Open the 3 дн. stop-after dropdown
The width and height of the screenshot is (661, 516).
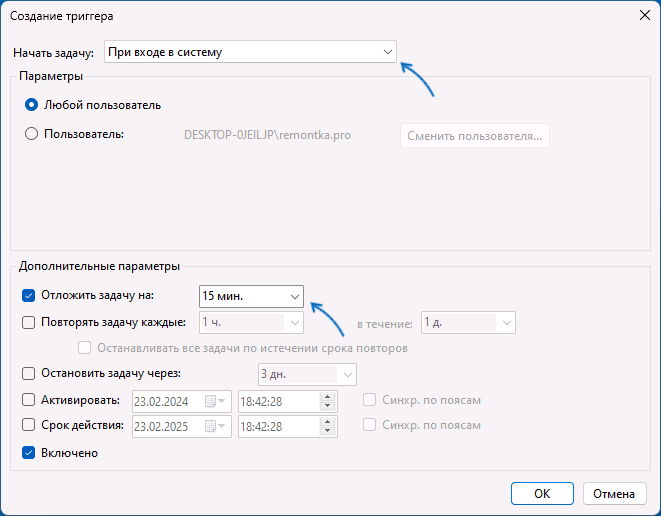click(x=346, y=374)
